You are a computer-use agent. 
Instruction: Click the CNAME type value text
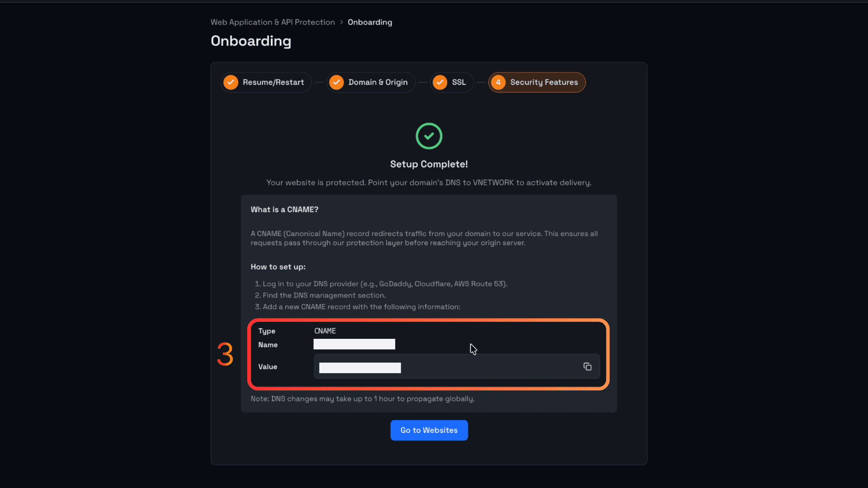coord(325,331)
